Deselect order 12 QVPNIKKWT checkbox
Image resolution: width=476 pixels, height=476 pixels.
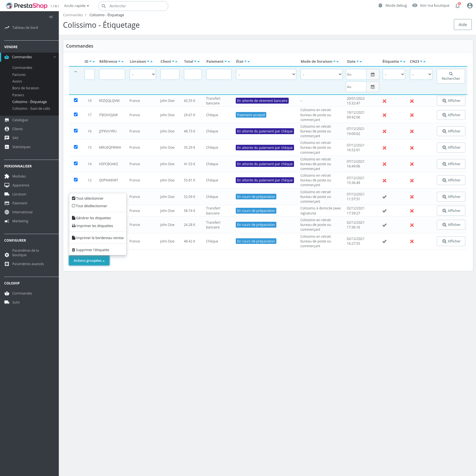point(76,180)
